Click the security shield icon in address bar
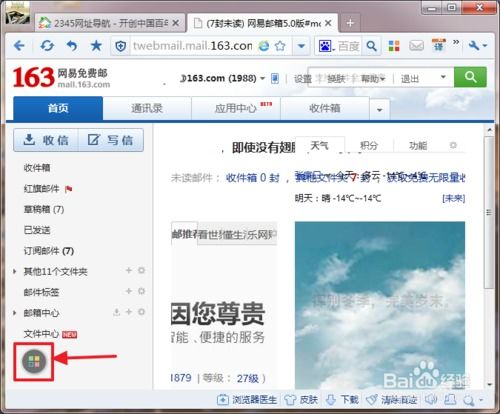The height and width of the screenshot is (414, 500). coord(120,46)
